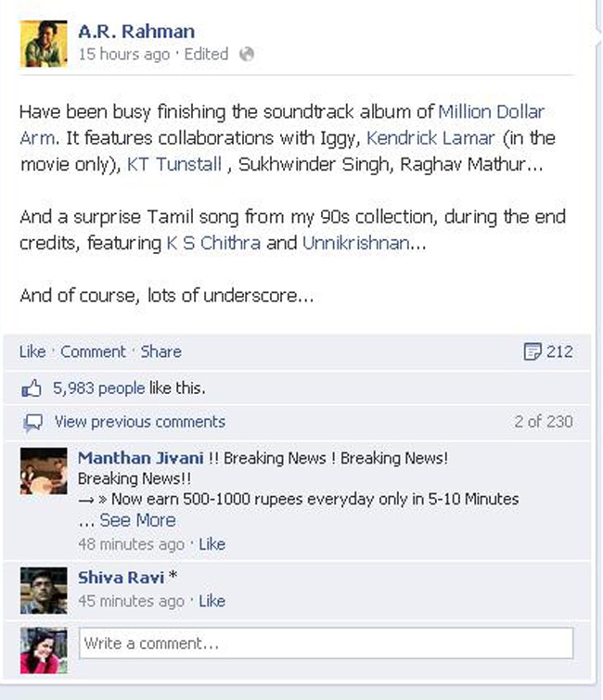Image resolution: width=603 pixels, height=700 pixels.
Task: Click the shares count note icon
Action: coord(532,351)
